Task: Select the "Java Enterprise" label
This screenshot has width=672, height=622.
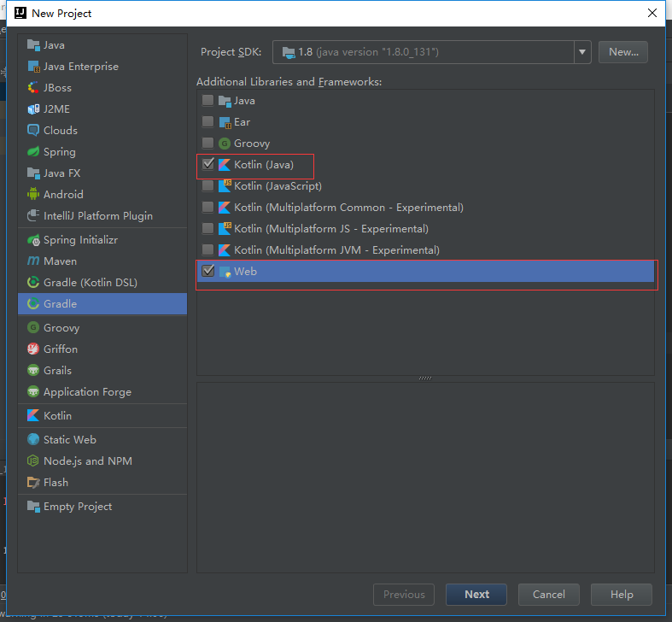Action: point(81,67)
